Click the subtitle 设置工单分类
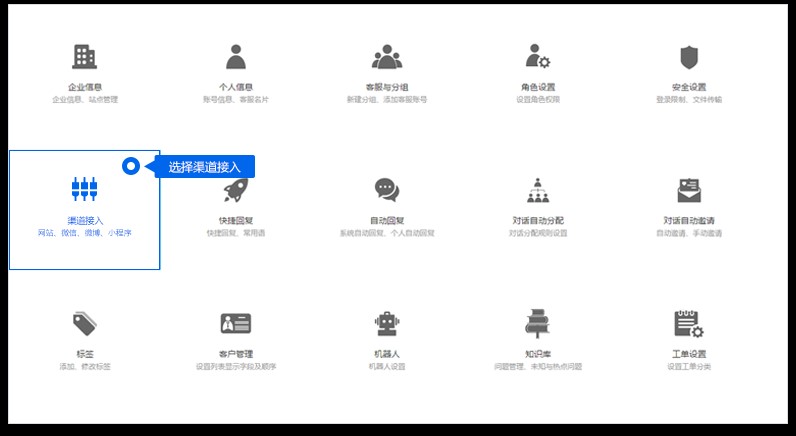 click(x=689, y=366)
